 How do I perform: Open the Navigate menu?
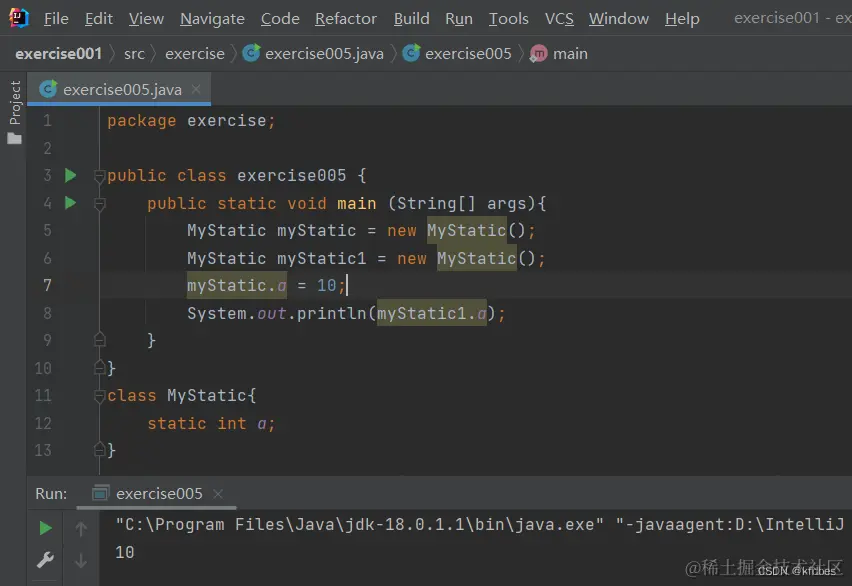point(212,18)
